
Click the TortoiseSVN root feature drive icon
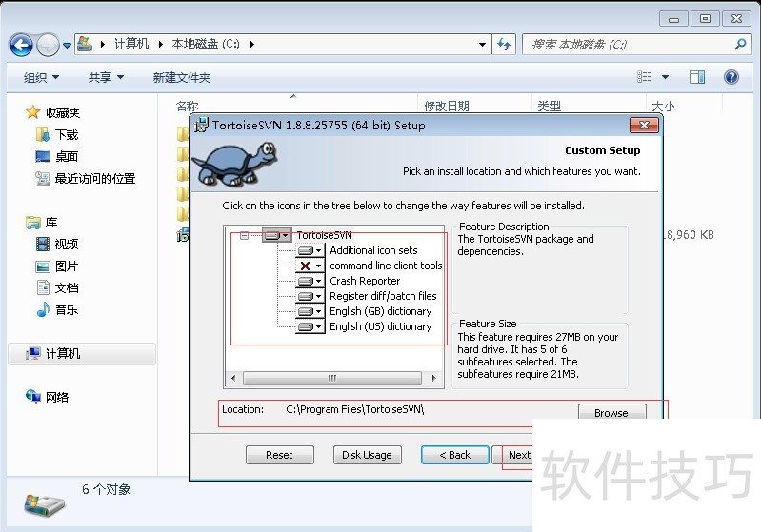click(276, 235)
